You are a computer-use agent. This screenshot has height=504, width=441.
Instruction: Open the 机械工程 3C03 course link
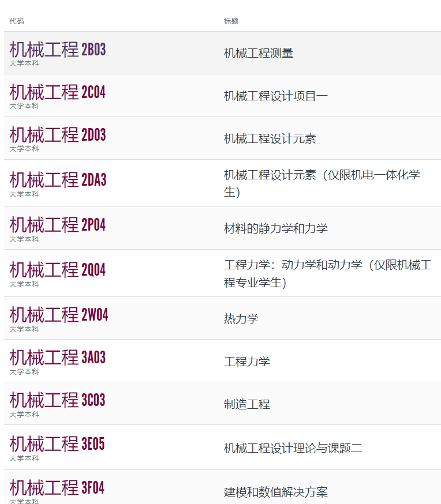[x=58, y=400]
